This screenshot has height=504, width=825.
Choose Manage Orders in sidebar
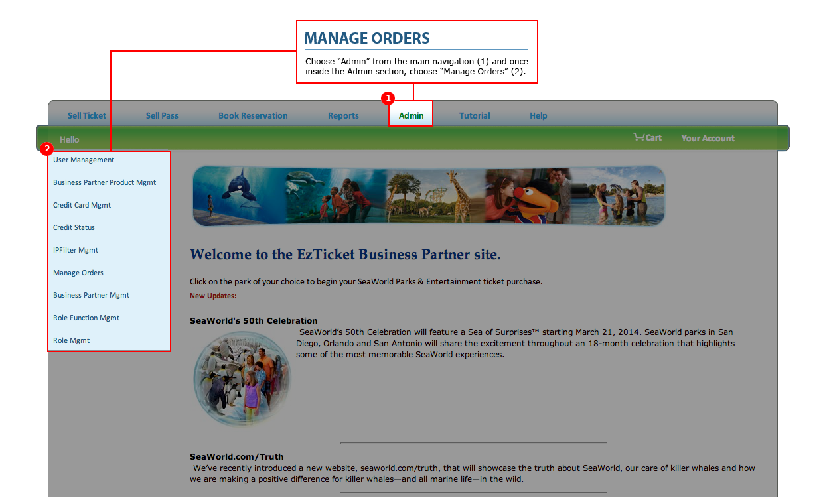click(78, 273)
